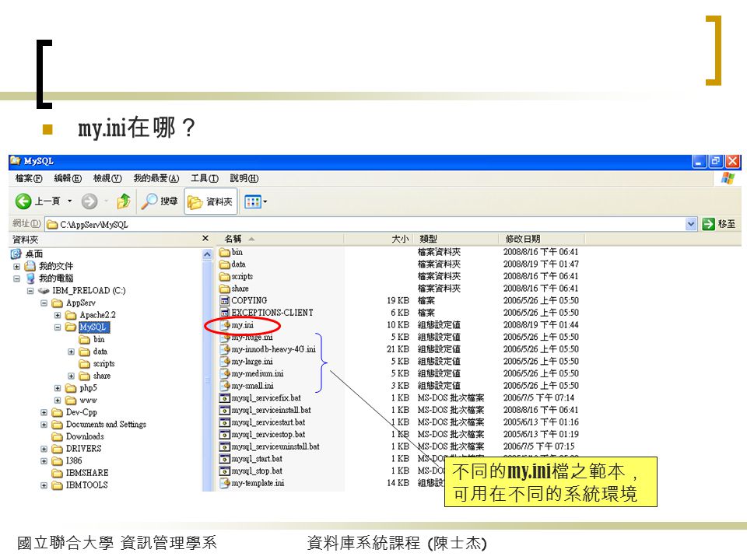Image resolution: width=747 pixels, height=560 pixels.
Task: Collapse 我的電腦 tree node
Action: point(16,278)
